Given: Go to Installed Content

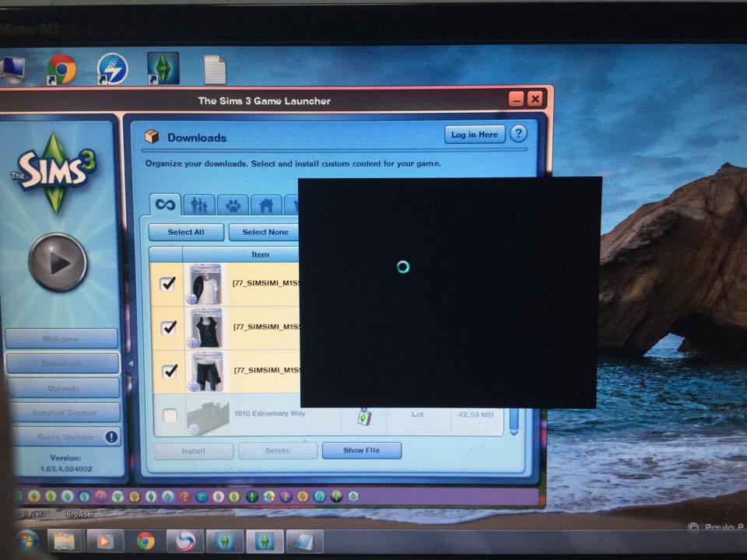Looking at the screenshot, I should coord(65,412).
